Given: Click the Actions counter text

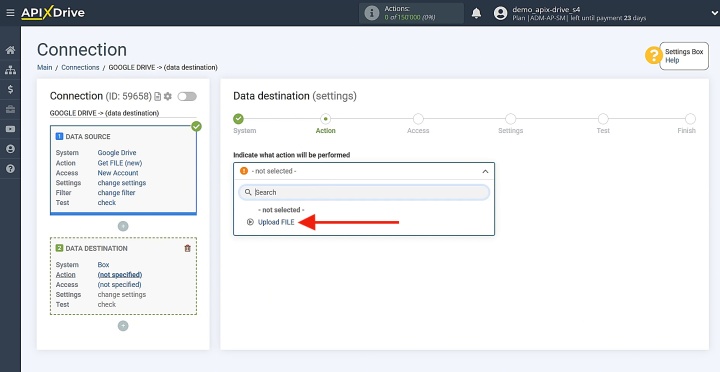Looking at the screenshot, I should (x=410, y=13).
